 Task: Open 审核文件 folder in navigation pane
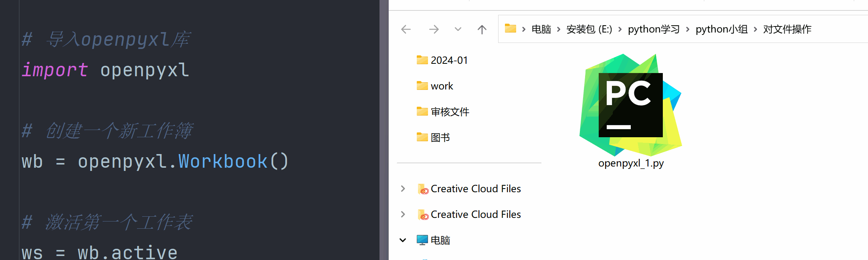click(x=450, y=112)
